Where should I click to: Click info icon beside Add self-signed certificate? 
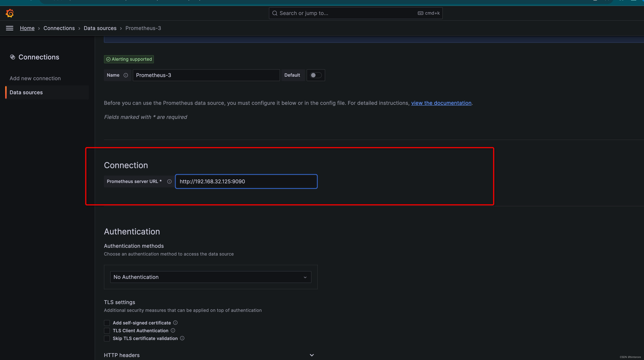[x=175, y=323]
